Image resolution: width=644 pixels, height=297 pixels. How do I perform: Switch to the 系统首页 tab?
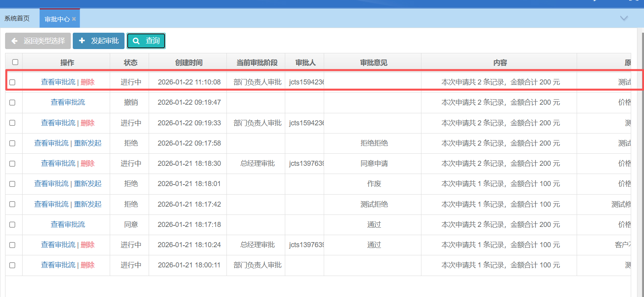coord(17,18)
